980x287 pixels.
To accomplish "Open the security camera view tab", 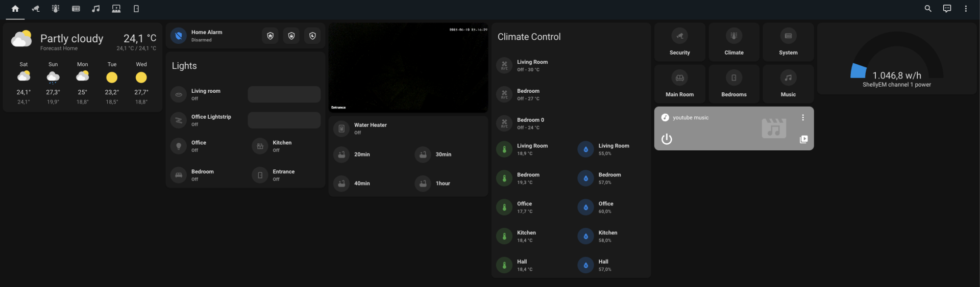I will (35, 9).
